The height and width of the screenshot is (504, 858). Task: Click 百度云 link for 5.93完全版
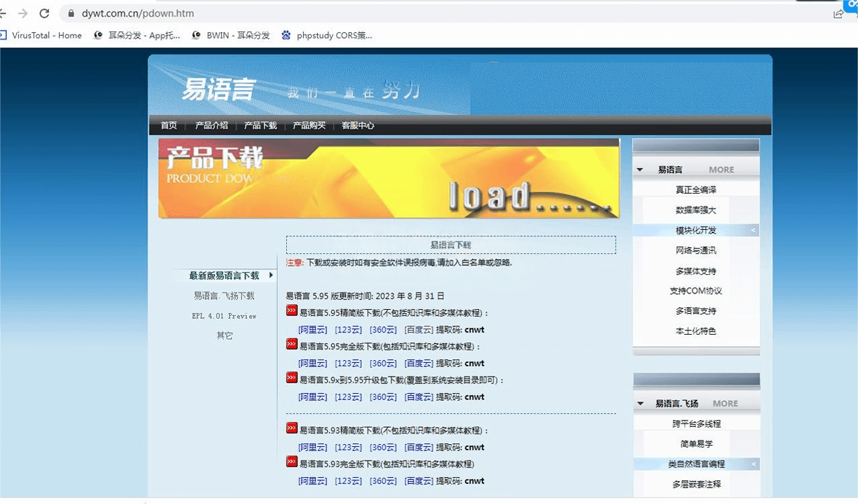tap(419, 481)
